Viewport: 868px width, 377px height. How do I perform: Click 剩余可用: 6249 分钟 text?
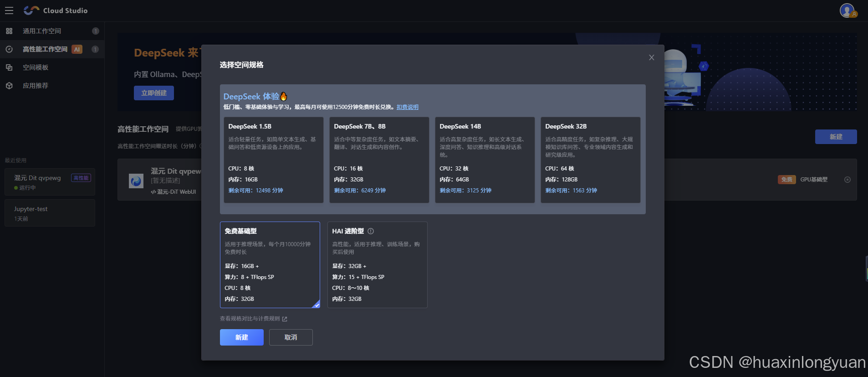(360, 191)
